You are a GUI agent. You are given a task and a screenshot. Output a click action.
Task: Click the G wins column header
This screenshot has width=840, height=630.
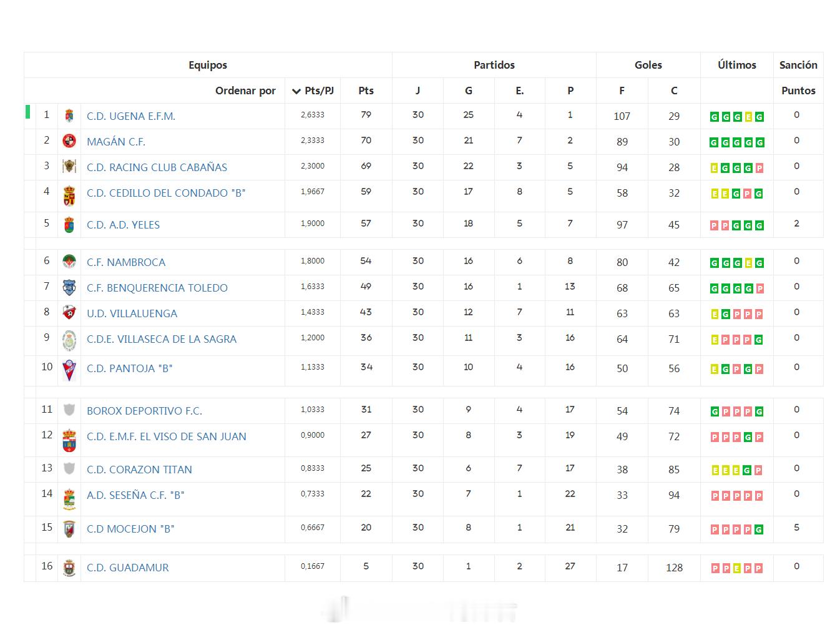tap(469, 91)
